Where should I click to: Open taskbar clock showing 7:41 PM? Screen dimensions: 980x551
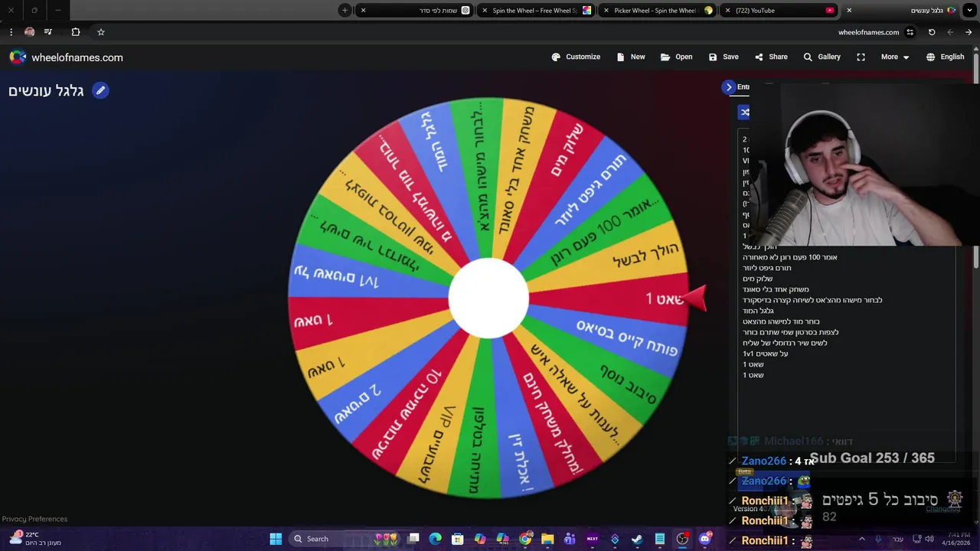point(959,539)
